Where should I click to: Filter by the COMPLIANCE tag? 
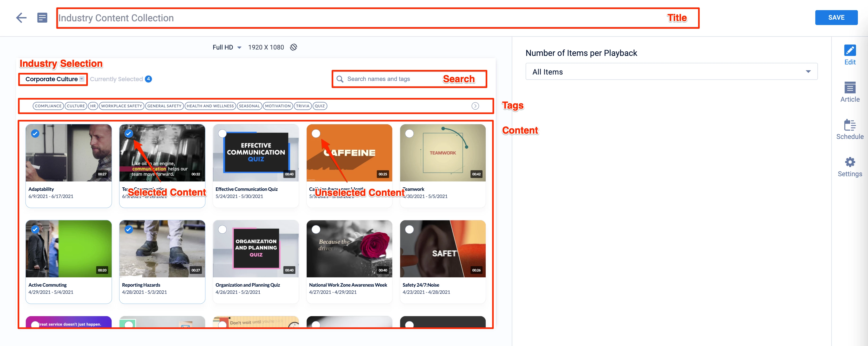[x=48, y=106]
